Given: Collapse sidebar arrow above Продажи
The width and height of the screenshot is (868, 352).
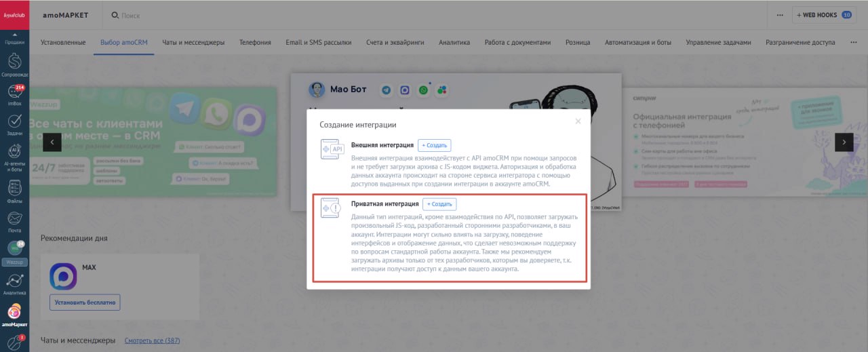Looking at the screenshot, I should (x=14, y=34).
